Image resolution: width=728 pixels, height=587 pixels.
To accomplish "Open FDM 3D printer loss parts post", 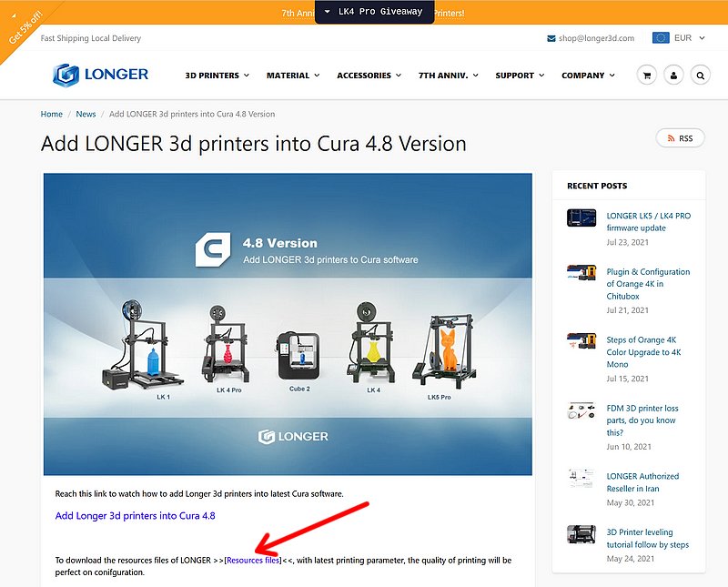I will pyautogui.click(x=642, y=420).
